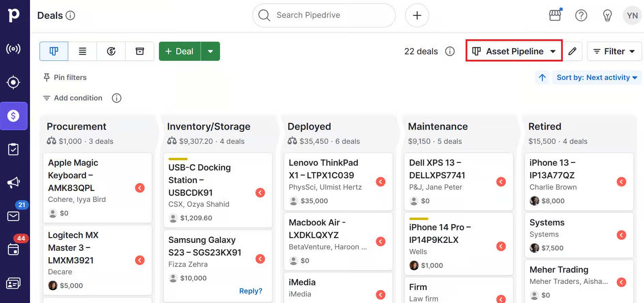
Task: Click the info icon beside 22 deals
Action: 450,51
